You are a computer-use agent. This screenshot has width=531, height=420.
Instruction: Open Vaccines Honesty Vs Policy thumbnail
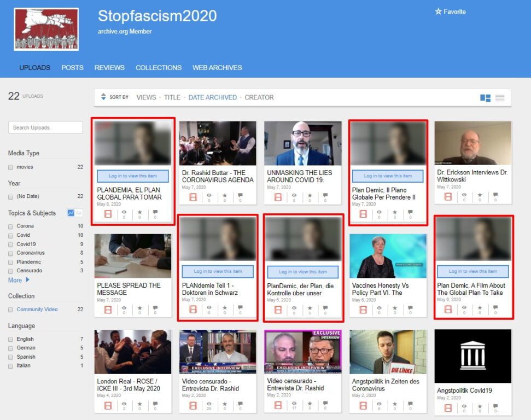388,256
